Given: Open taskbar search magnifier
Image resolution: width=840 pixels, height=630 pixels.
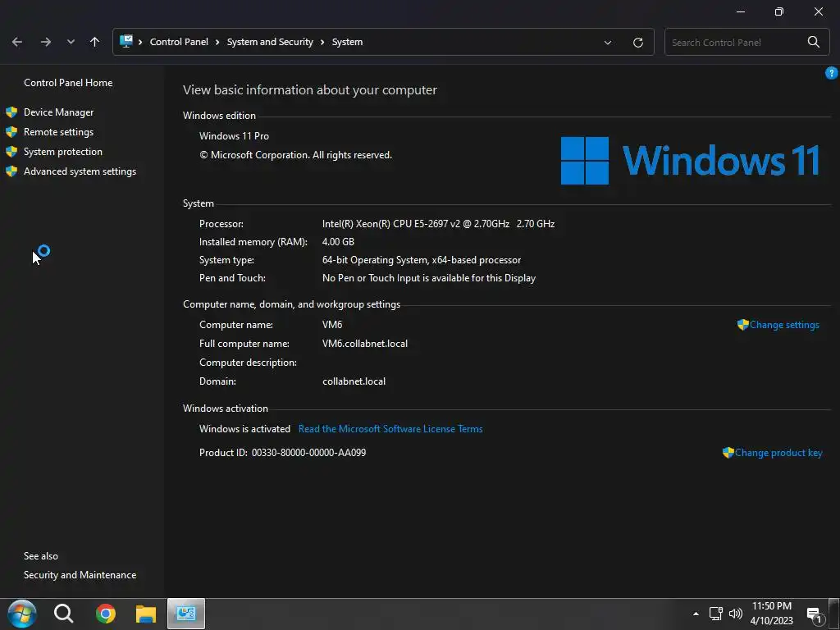Looking at the screenshot, I should 63,614.
